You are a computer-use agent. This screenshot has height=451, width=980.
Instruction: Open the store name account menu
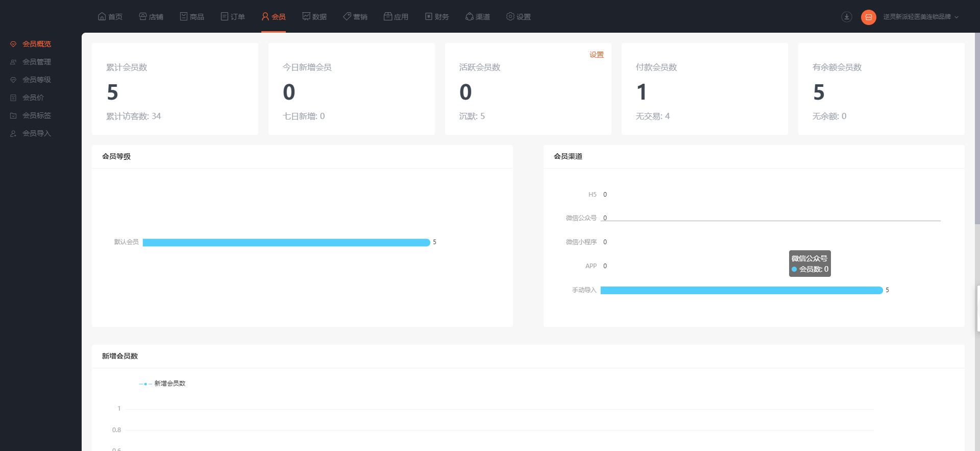pyautogui.click(x=917, y=17)
